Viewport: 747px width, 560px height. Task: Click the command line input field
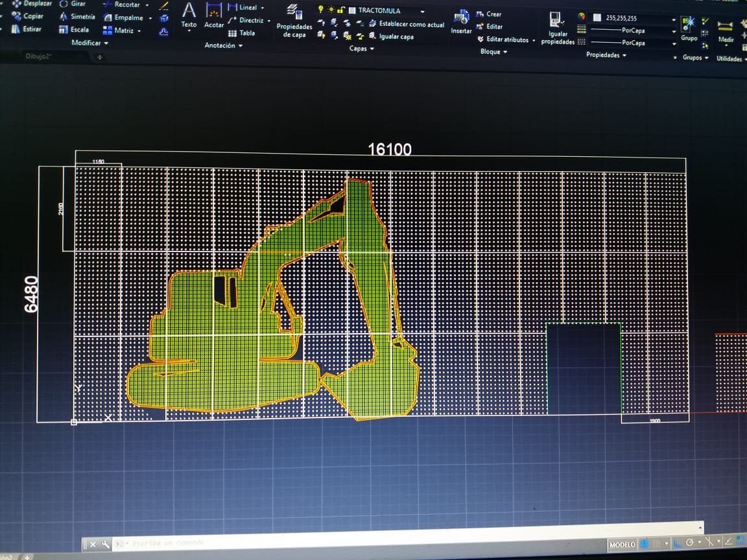coord(324,542)
